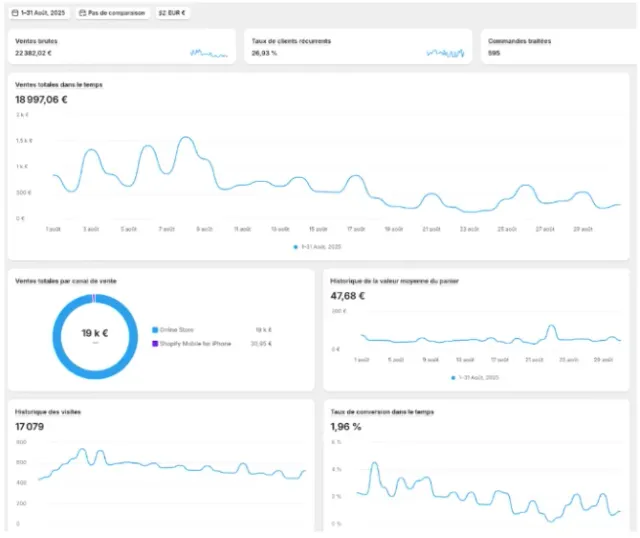Click the purple Shopify Mobile for iPhone swatch
Viewport: 640px width, 538px height.
[x=155, y=344]
